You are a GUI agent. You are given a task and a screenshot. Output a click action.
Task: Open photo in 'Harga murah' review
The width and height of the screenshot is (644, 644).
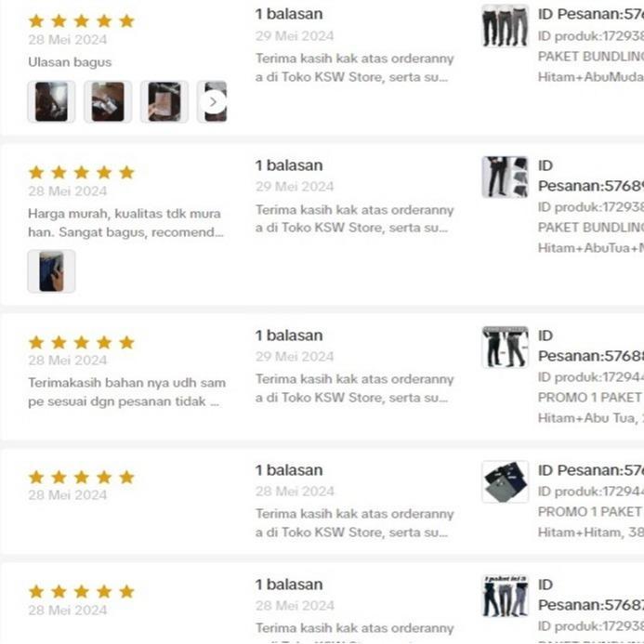pyautogui.click(x=51, y=271)
